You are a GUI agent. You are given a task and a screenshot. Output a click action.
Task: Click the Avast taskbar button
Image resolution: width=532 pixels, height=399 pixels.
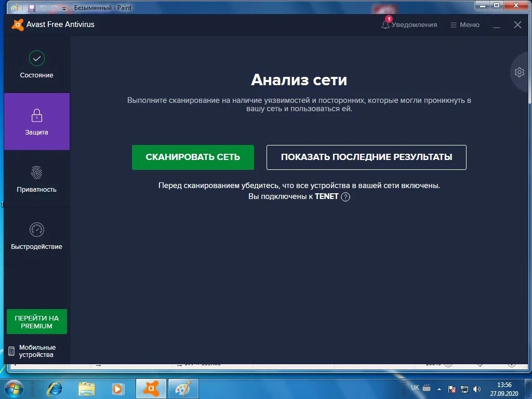click(x=151, y=389)
